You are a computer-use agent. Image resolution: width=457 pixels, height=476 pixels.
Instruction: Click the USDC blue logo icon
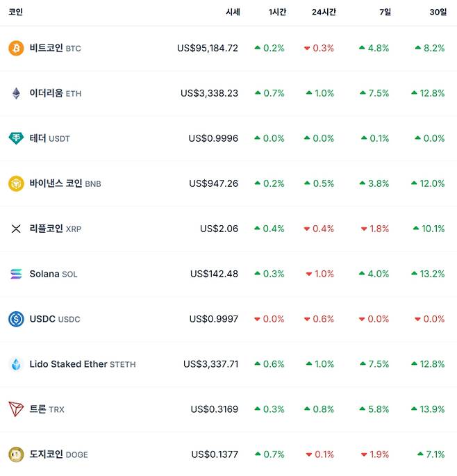tap(16, 319)
